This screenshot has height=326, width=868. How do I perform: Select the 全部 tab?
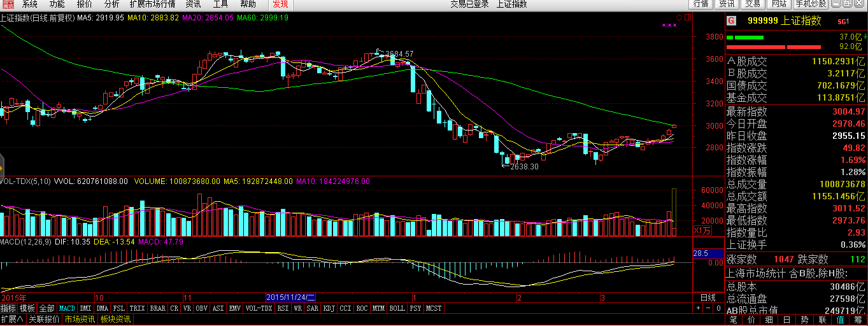tap(46, 308)
